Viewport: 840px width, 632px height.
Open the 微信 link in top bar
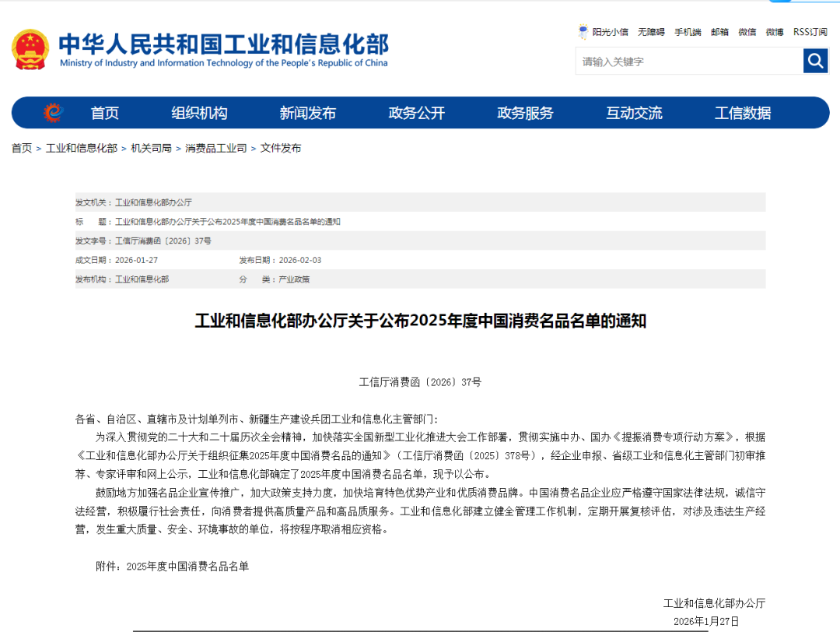click(x=747, y=32)
